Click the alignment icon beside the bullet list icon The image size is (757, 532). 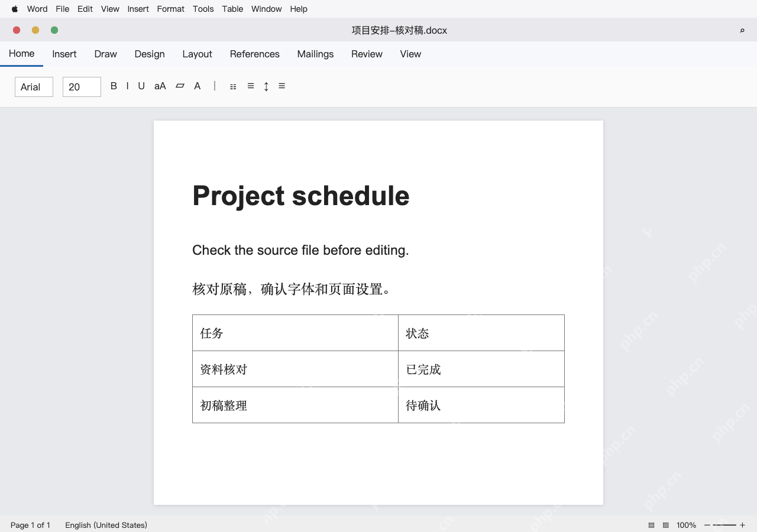[251, 86]
